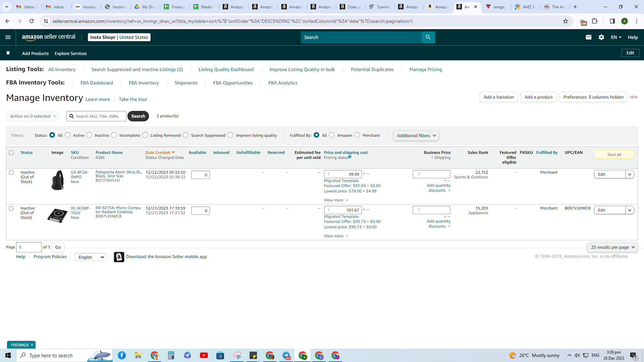This screenshot has width=644, height=362.
Task: Open Additional filters dropdown
Action: pyautogui.click(x=416, y=135)
